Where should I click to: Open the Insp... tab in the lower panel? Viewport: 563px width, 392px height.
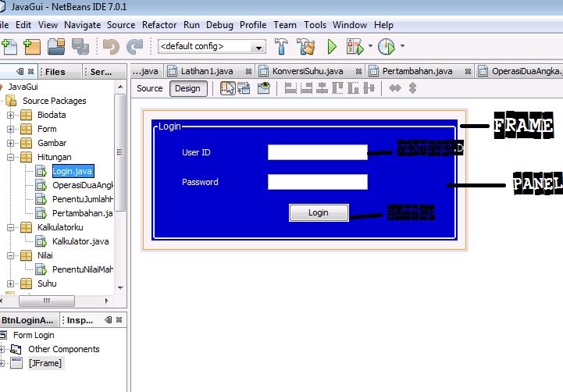(x=80, y=320)
